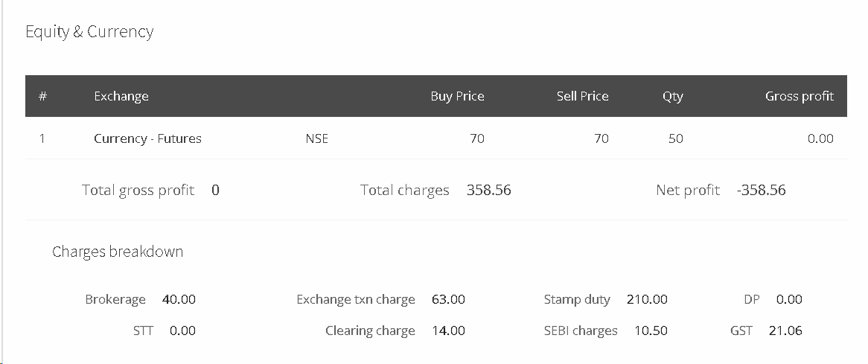Click the Net profit value -358.56
The width and height of the screenshot is (868, 364).
[x=761, y=191]
